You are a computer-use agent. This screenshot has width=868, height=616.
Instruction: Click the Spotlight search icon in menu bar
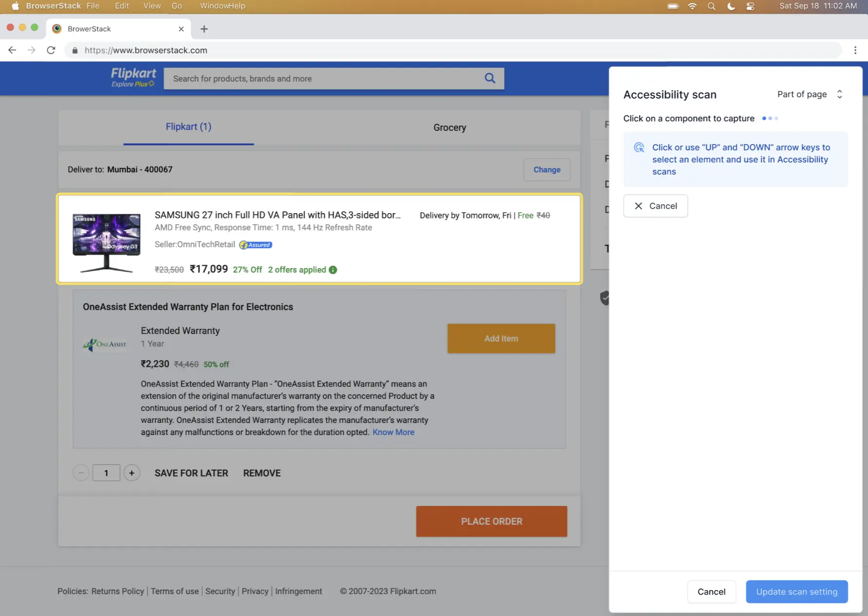[711, 6]
